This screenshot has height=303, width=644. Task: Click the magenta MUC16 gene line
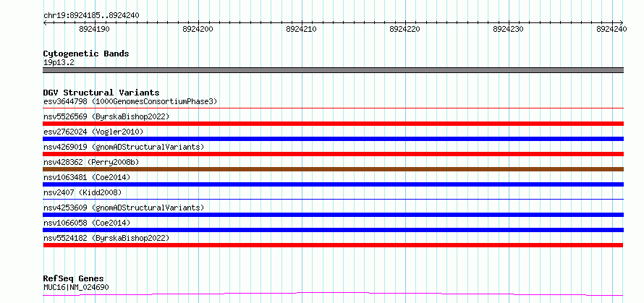click(333, 294)
